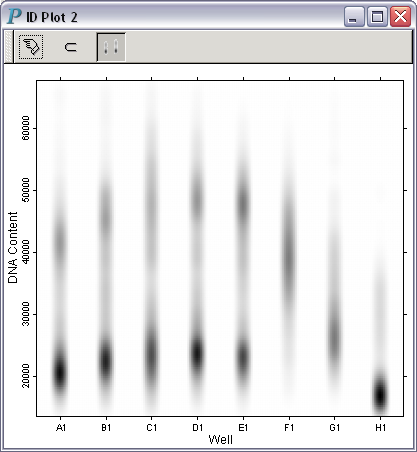Click the ID Plot 2 title text
Screen dimensions: 417x452
coord(52,17)
